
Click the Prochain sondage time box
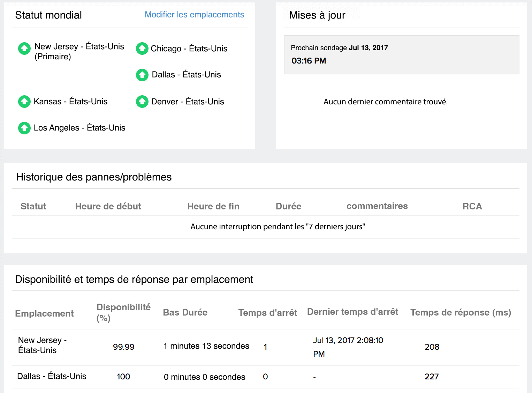tap(401, 55)
